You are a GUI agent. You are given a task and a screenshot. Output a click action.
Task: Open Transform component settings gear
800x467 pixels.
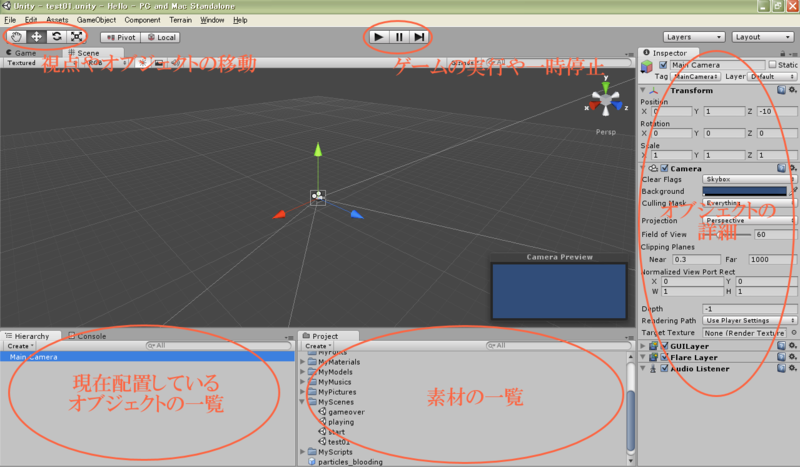(x=792, y=90)
